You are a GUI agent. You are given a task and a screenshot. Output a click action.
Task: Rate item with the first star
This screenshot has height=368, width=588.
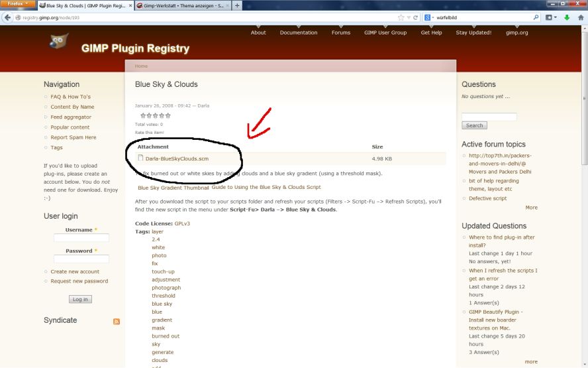[143, 115]
